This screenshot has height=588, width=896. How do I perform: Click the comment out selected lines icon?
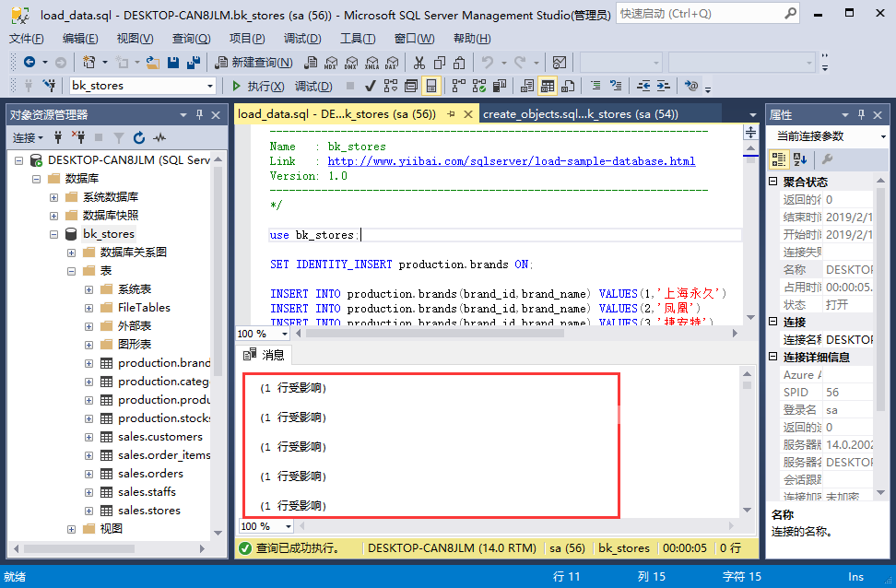[x=595, y=86]
